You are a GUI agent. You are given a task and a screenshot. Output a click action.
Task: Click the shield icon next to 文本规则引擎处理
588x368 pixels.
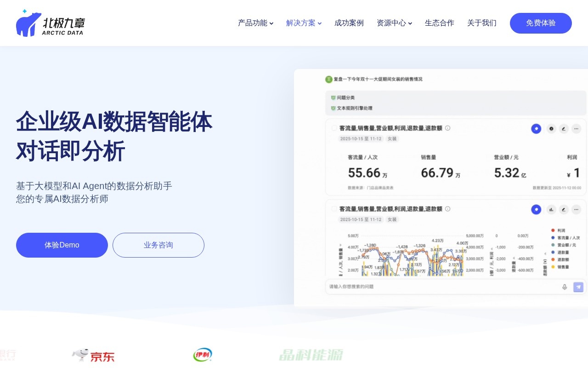pos(333,109)
